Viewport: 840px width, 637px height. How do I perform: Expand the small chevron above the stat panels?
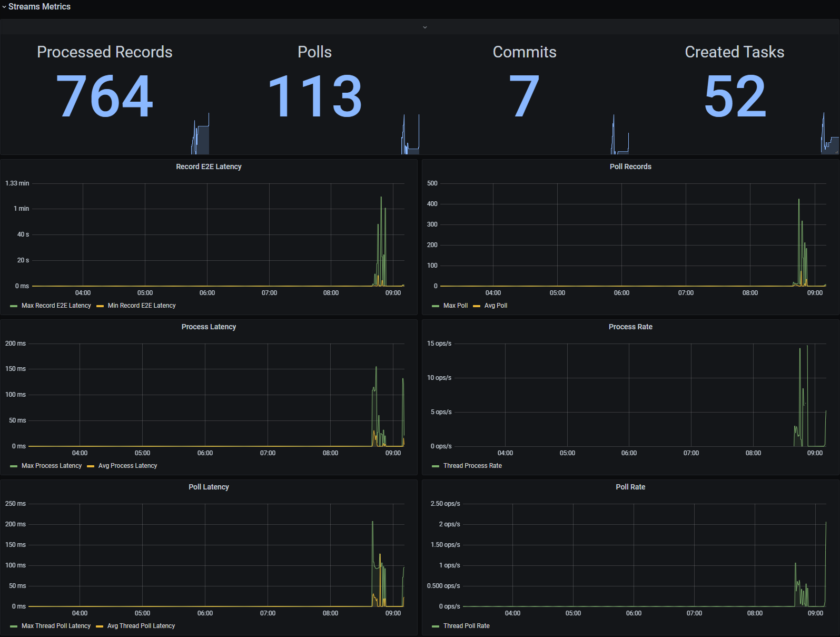(x=425, y=27)
